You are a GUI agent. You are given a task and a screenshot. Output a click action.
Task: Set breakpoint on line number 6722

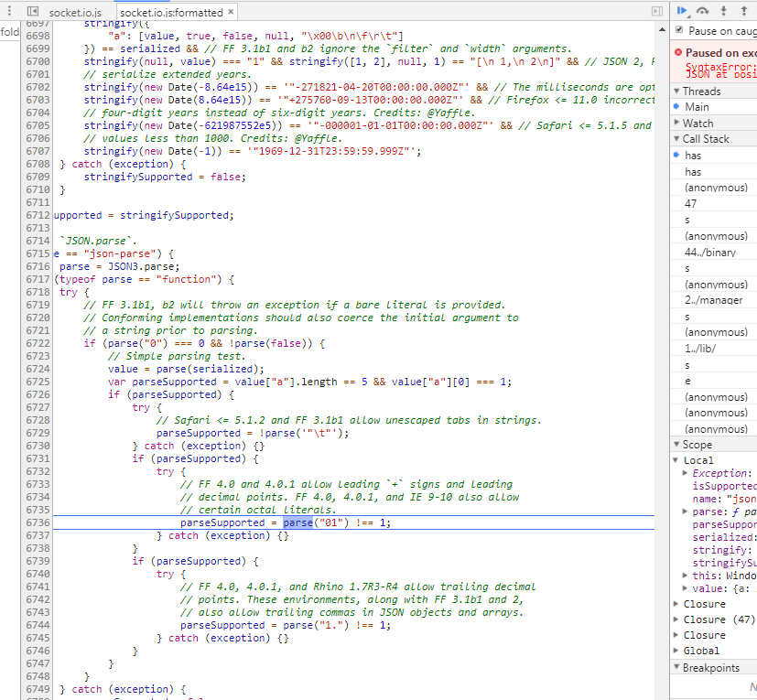pyautogui.click(x=38, y=343)
